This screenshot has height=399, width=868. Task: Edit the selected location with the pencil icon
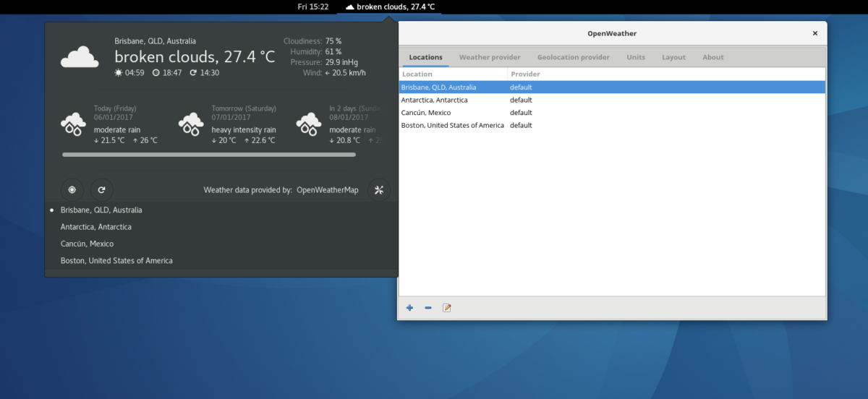[447, 308]
